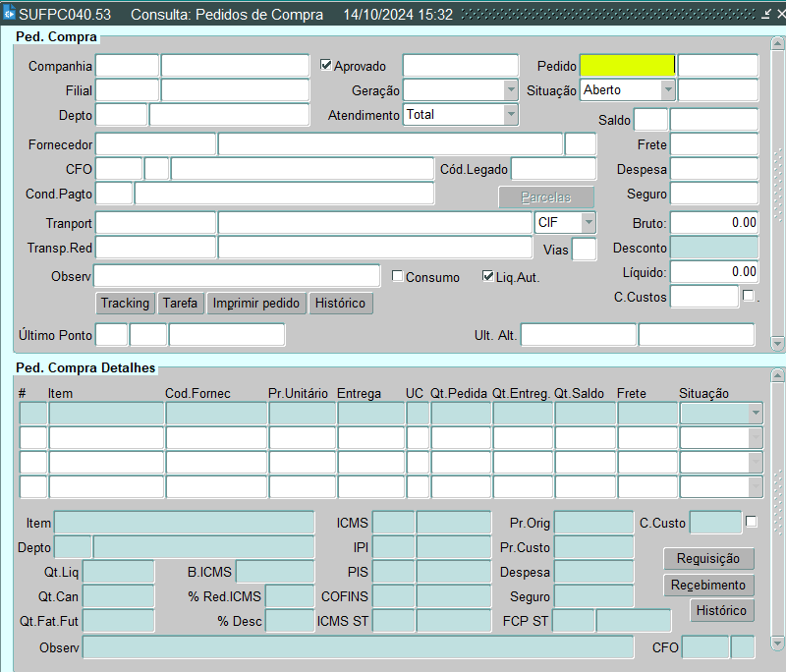This screenshot has height=672, width=786.
Task: Click the restore arrow icon in the title bar
Action: tap(766, 15)
